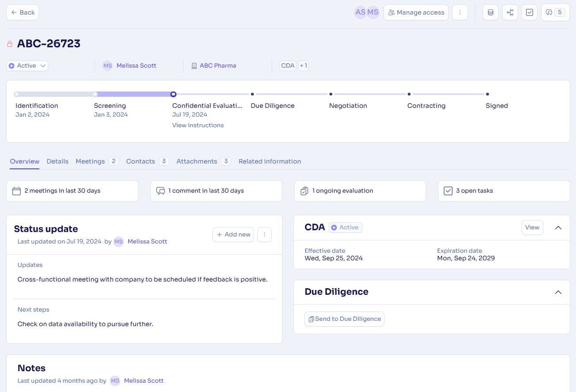Open Status update more options menu
This screenshot has height=392, width=576.
point(265,235)
